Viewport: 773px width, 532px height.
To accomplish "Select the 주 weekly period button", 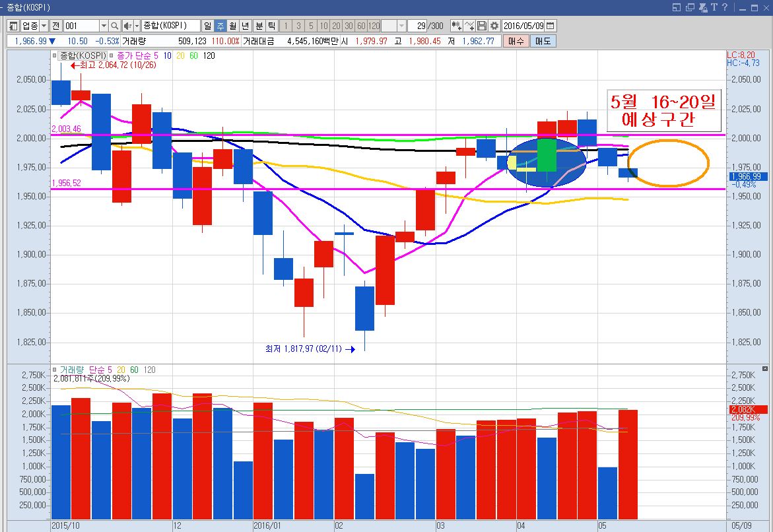I will (x=220, y=26).
